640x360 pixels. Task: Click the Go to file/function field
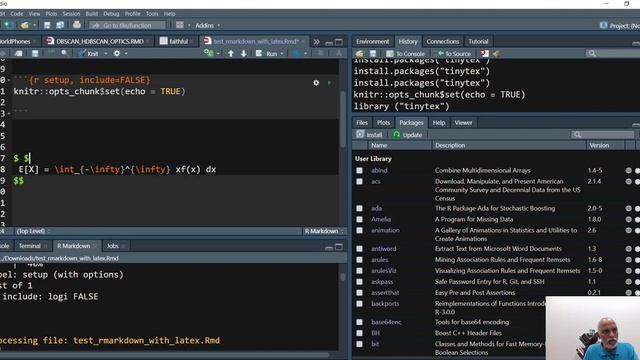click(x=127, y=25)
